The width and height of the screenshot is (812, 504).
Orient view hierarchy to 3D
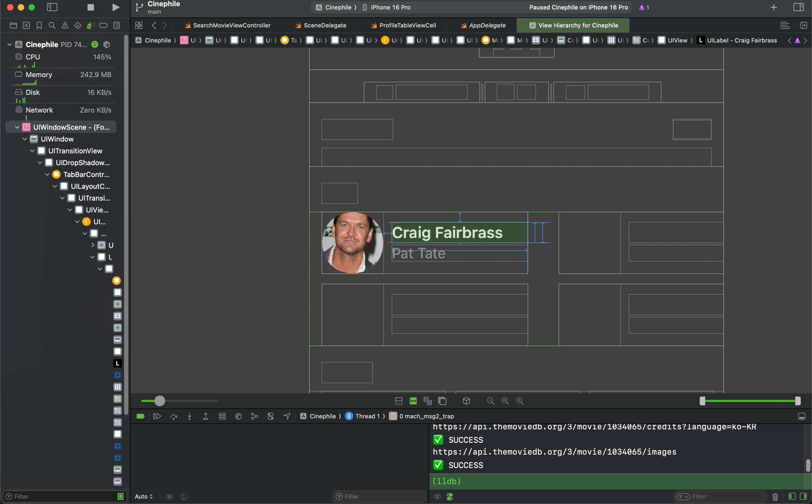tap(466, 401)
